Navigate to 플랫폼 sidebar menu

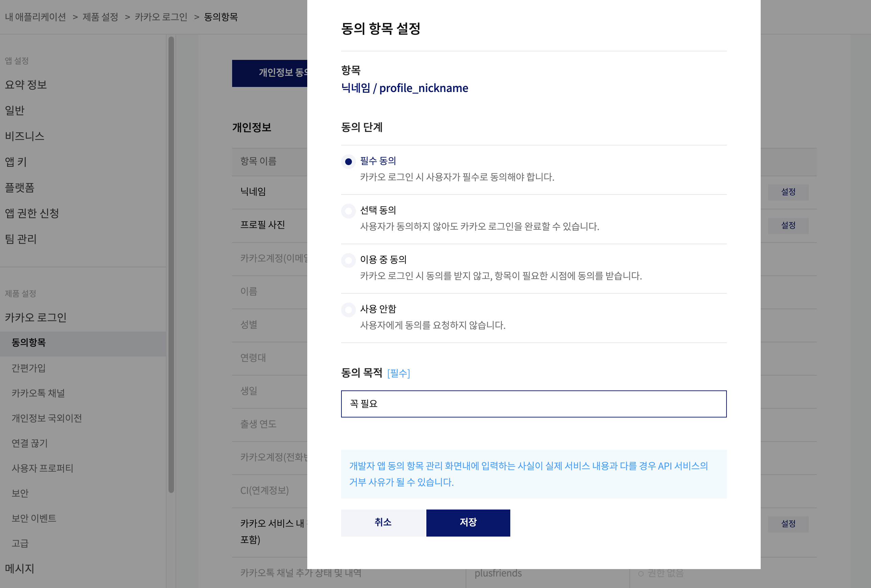tap(20, 187)
